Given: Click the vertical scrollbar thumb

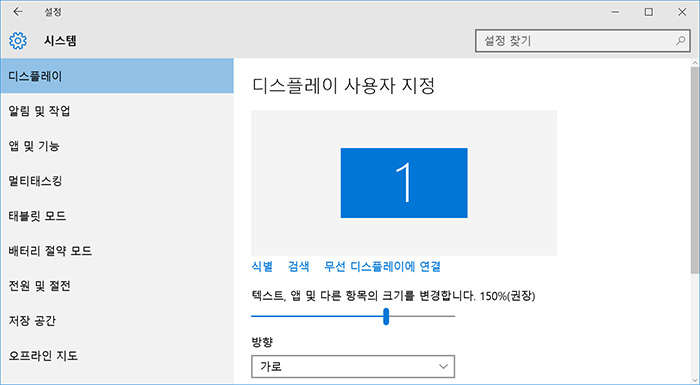Looking at the screenshot, I should (695, 170).
